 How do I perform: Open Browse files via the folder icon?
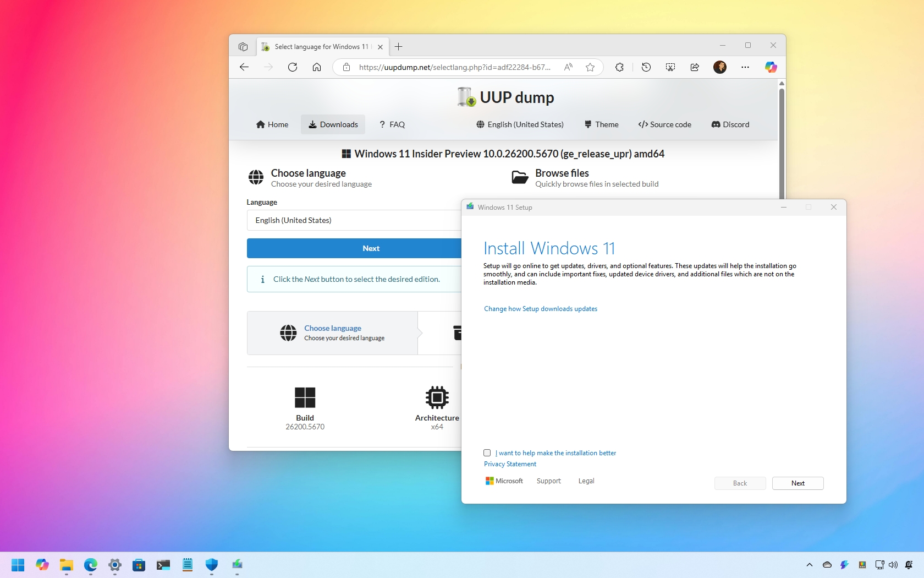pos(520,178)
